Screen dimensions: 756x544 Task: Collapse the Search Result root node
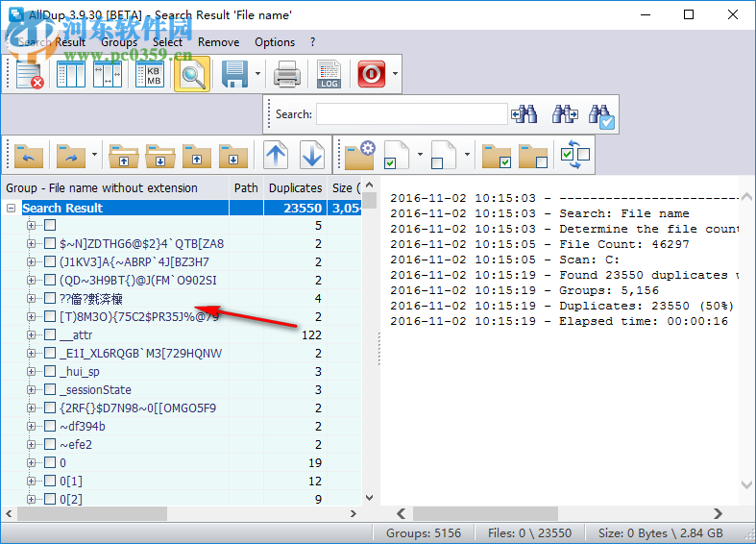tap(12, 209)
